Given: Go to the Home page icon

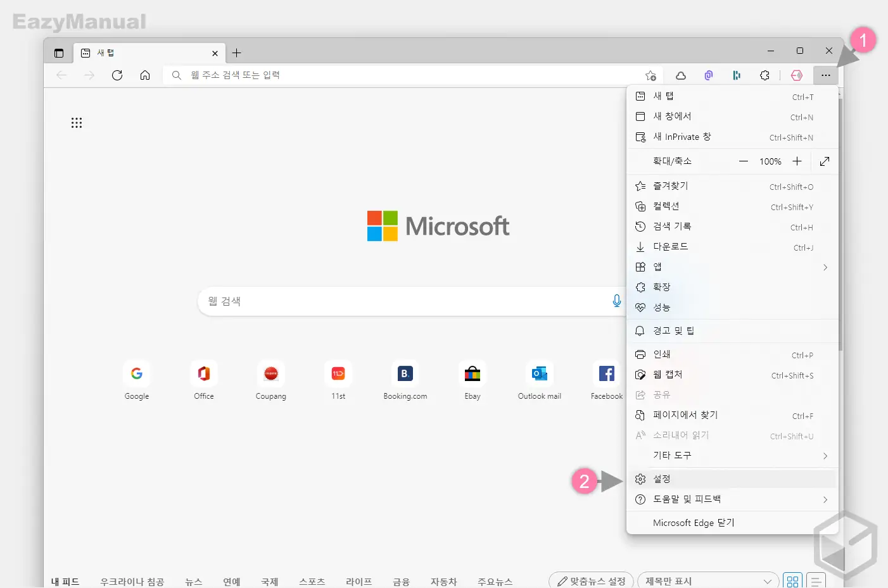Looking at the screenshot, I should pyautogui.click(x=145, y=75).
